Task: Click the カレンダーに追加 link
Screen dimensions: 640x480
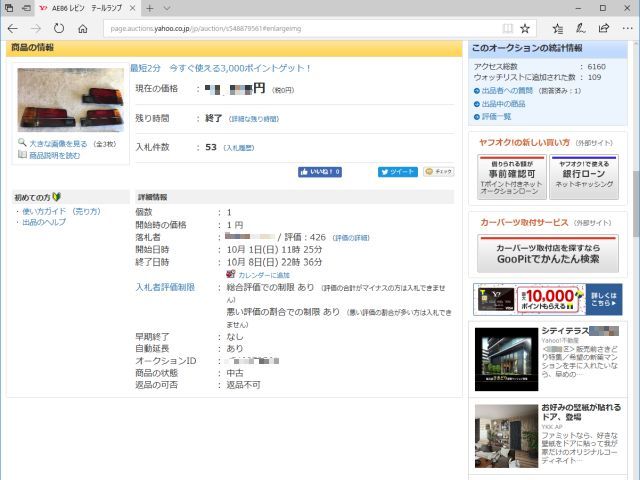Action: coord(263,274)
